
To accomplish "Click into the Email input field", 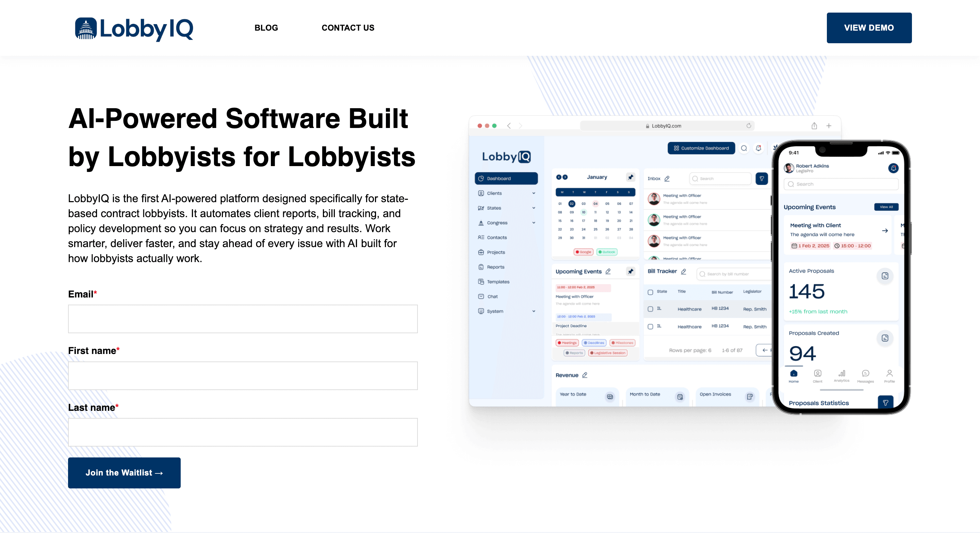I will tap(243, 319).
